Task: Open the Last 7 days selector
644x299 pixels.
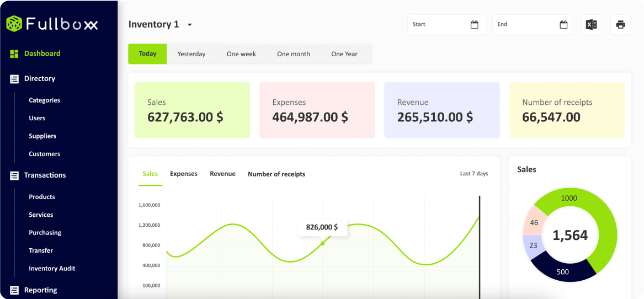Action: 474,174
